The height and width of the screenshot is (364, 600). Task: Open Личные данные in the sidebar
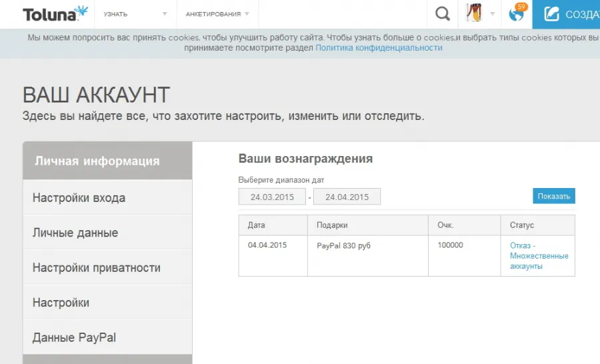[x=107, y=232]
